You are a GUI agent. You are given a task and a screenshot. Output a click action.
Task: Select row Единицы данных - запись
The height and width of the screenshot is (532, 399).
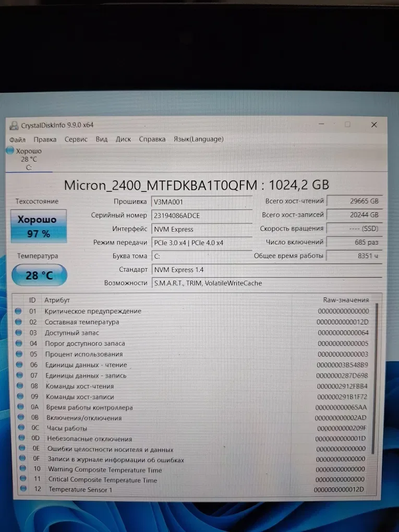click(192, 376)
